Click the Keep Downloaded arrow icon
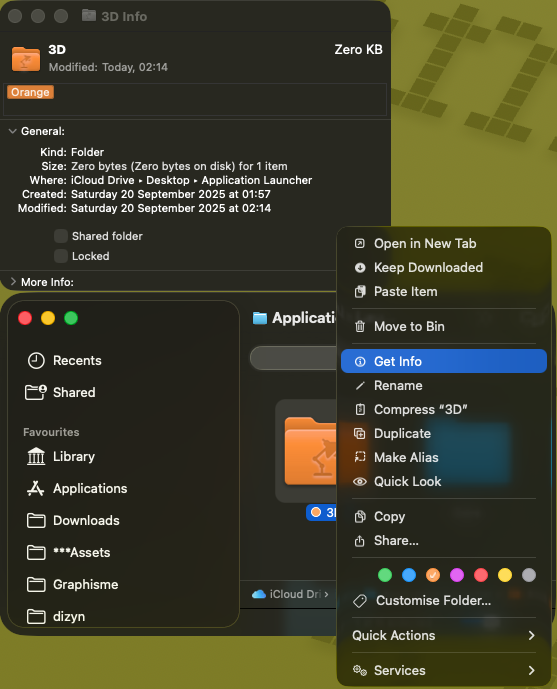 360,268
